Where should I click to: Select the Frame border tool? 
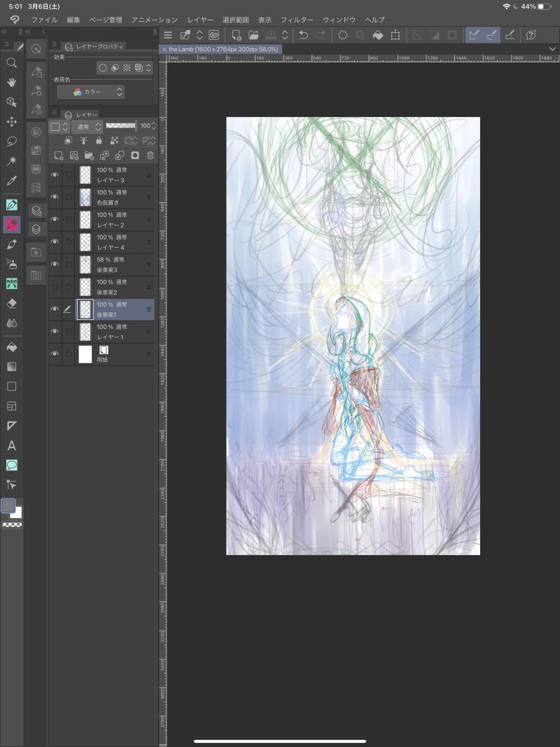pos(11,406)
